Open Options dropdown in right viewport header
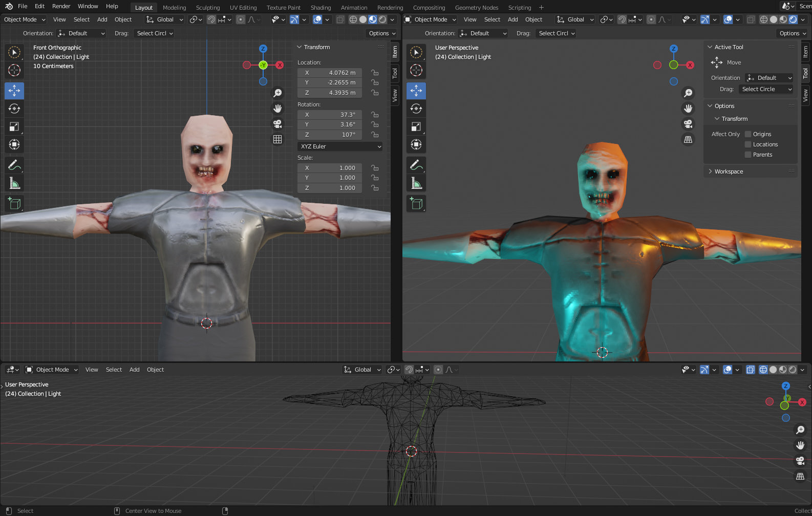This screenshot has height=516, width=812. point(793,33)
